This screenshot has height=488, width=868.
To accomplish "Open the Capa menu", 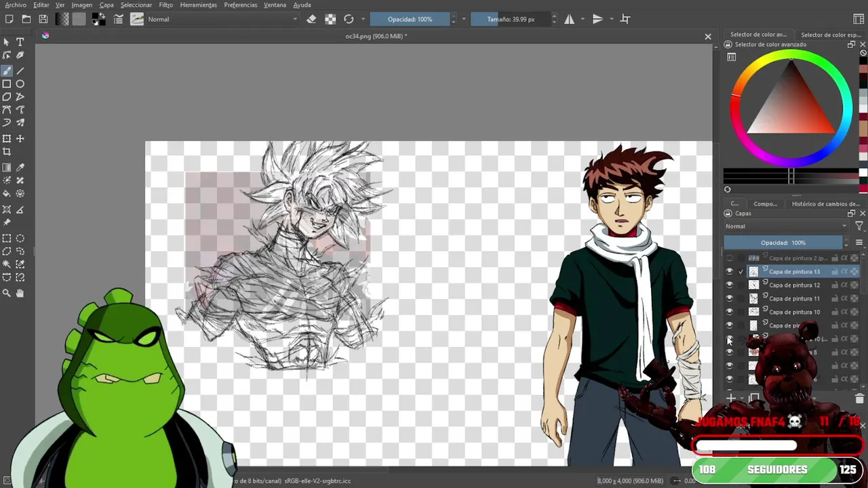I will click(106, 5).
